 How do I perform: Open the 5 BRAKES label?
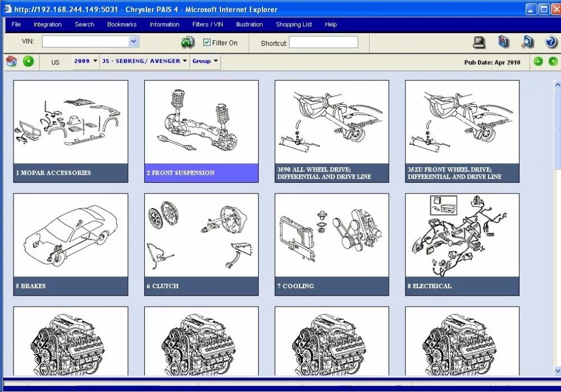pos(71,286)
